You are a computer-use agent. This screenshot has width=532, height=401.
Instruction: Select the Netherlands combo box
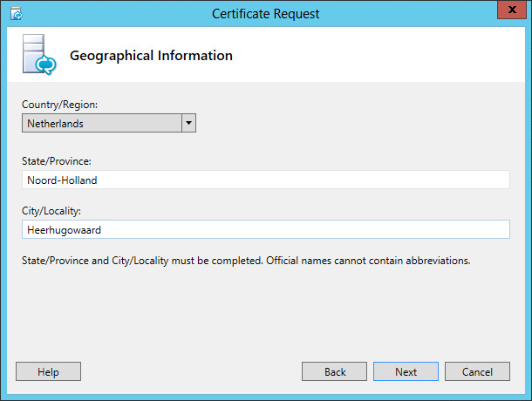point(109,123)
